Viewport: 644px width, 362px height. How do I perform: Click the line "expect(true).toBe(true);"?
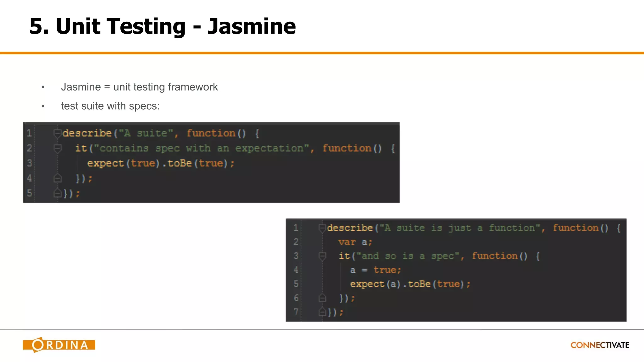[161, 163]
